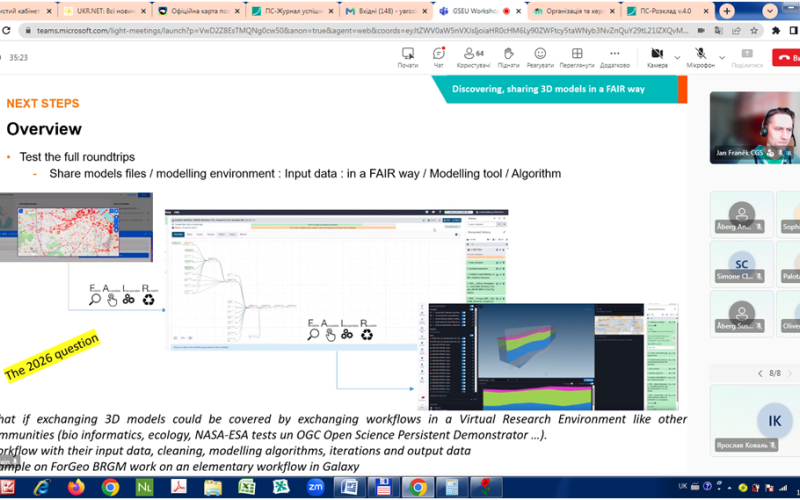
Task: Open the tab search dropdown
Action: pyautogui.click(x=770, y=11)
